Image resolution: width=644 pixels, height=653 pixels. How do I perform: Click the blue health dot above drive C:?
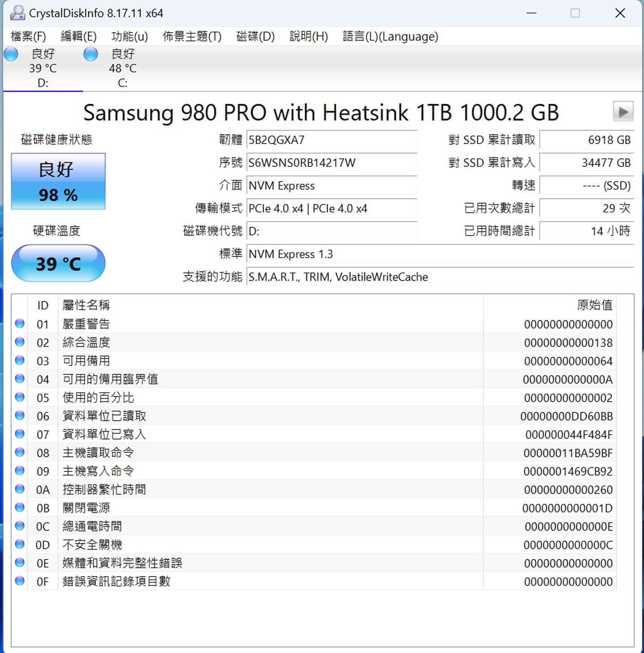91,54
